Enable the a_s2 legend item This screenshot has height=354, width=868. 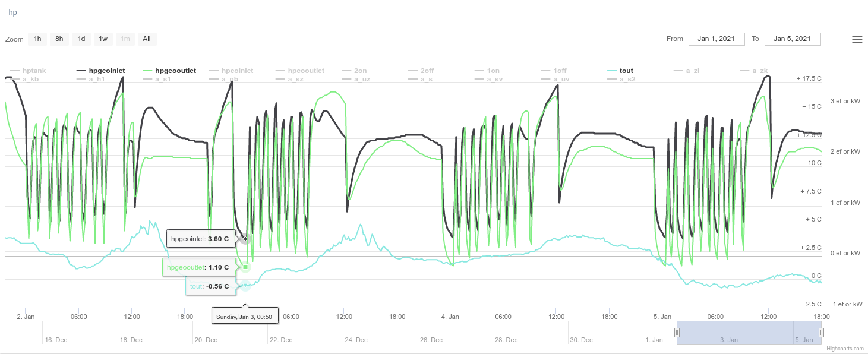(x=621, y=79)
